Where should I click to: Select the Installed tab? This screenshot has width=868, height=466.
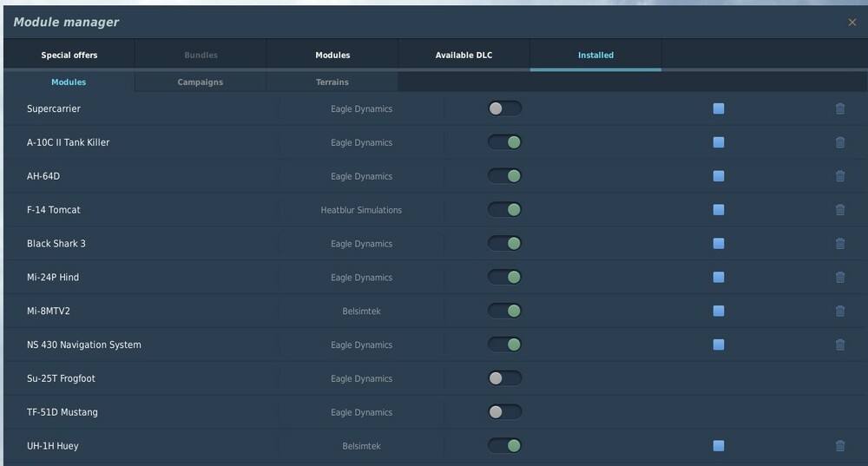pos(595,55)
